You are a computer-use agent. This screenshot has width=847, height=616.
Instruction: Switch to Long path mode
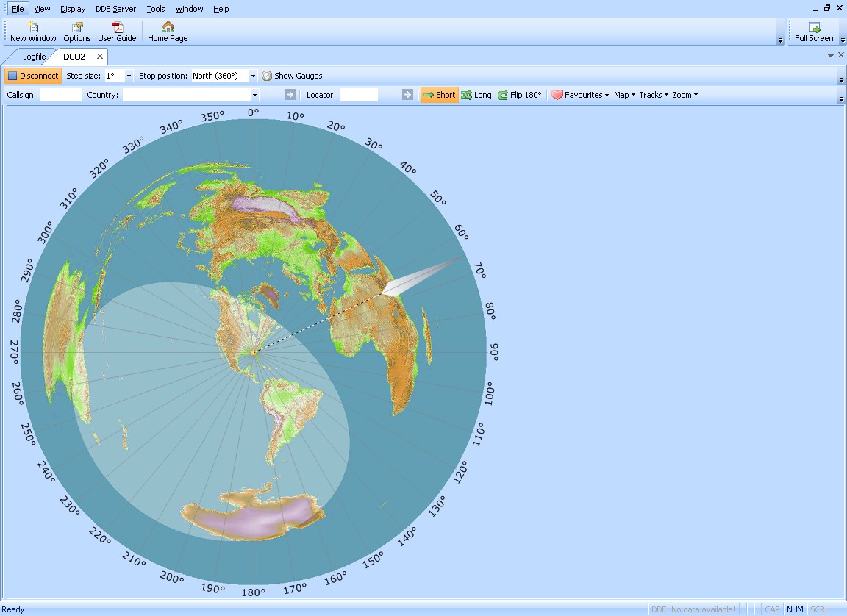click(x=476, y=95)
